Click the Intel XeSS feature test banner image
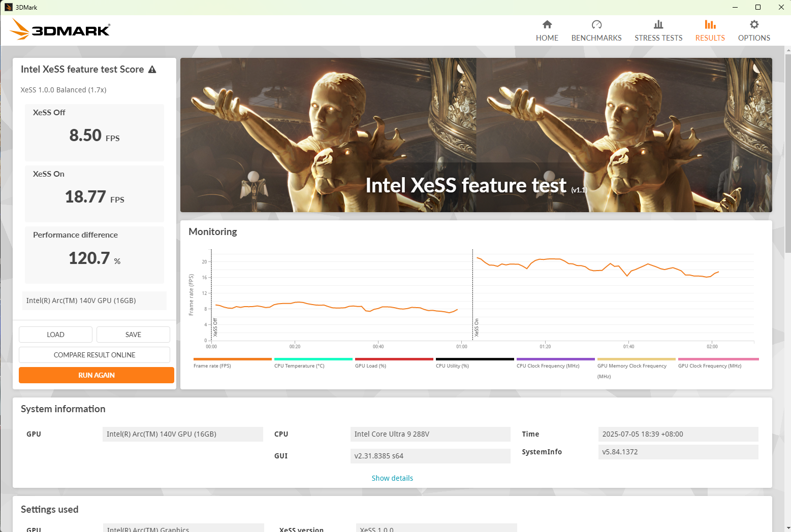 pos(476,135)
